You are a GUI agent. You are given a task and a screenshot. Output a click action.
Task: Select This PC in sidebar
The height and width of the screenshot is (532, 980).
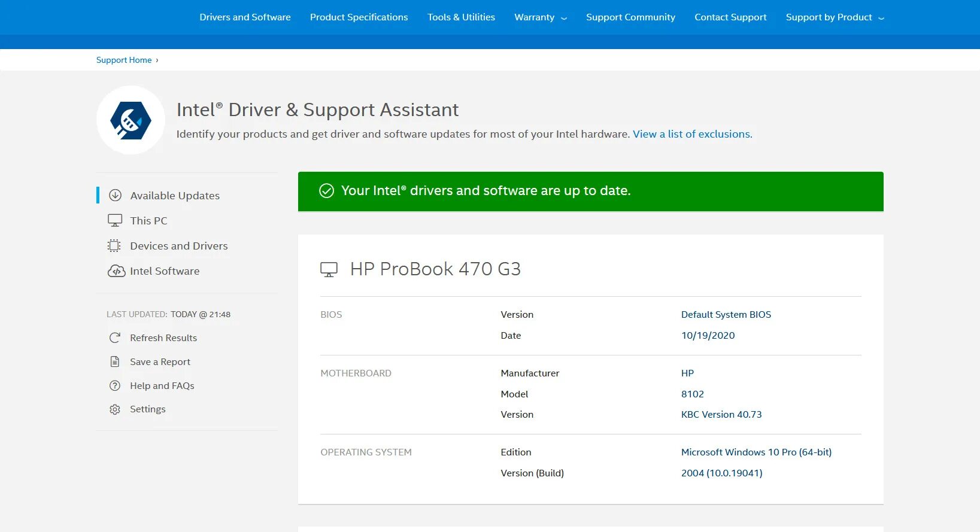click(148, 221)
